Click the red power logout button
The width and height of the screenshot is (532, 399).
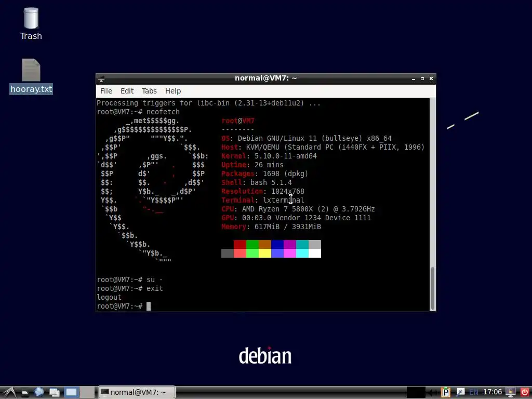525,392
